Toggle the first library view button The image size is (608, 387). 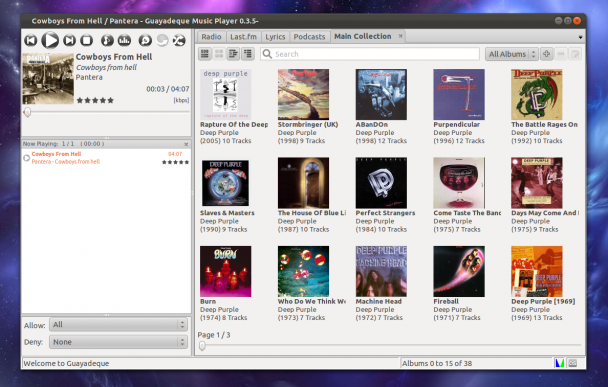(205, 54)
